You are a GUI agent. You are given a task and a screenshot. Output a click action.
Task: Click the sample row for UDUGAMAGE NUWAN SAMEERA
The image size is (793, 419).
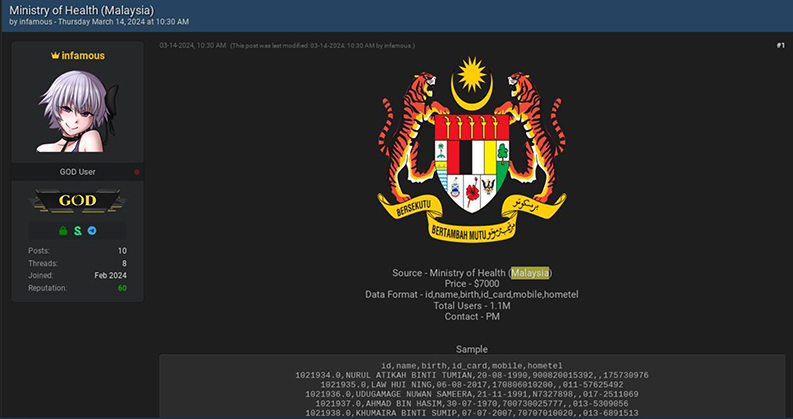click(472, 394)
